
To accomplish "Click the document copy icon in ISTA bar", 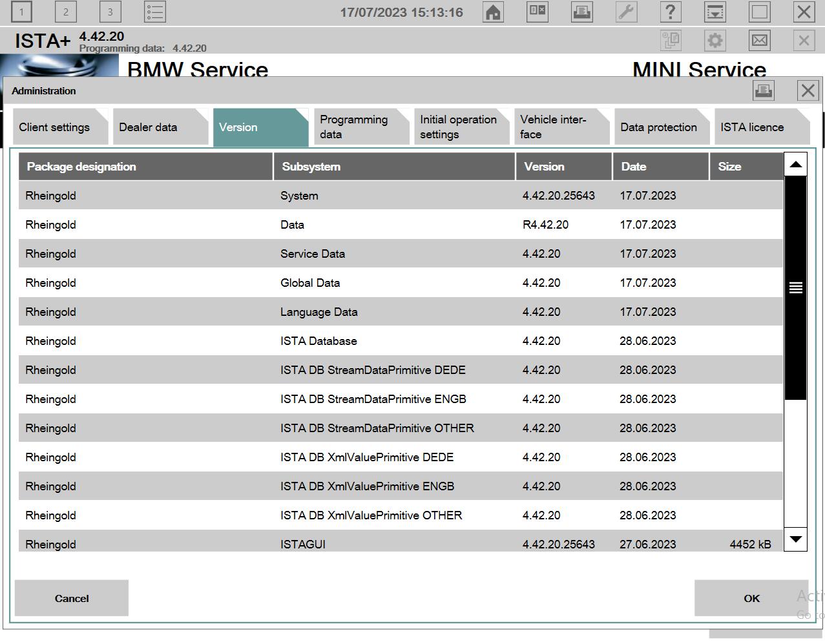I will pos(671,41).
